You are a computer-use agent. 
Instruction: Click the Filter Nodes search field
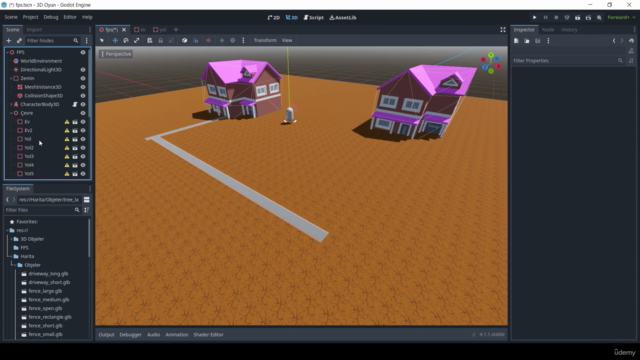[x=52, y=41]
